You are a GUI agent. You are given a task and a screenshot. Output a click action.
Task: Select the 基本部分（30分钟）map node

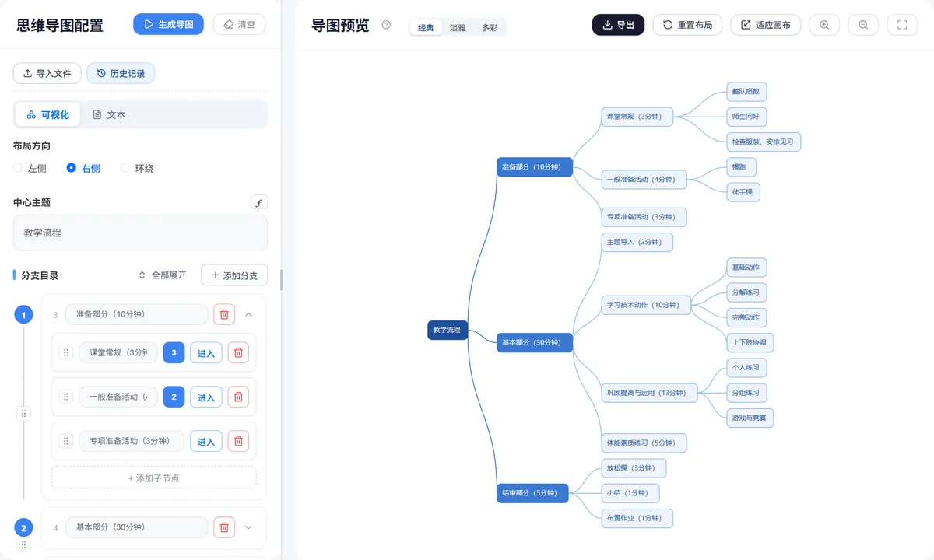[x=535, y=342]
